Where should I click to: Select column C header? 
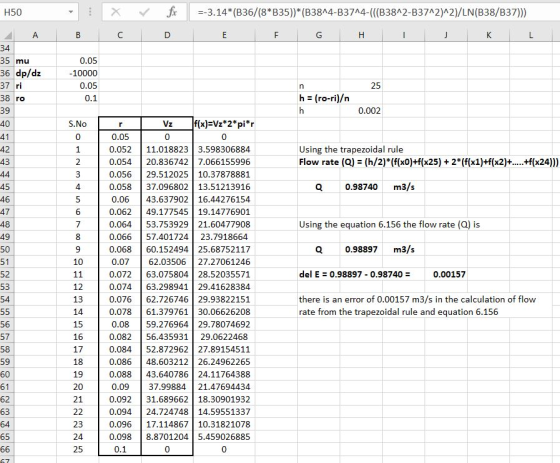coord(120,35)
